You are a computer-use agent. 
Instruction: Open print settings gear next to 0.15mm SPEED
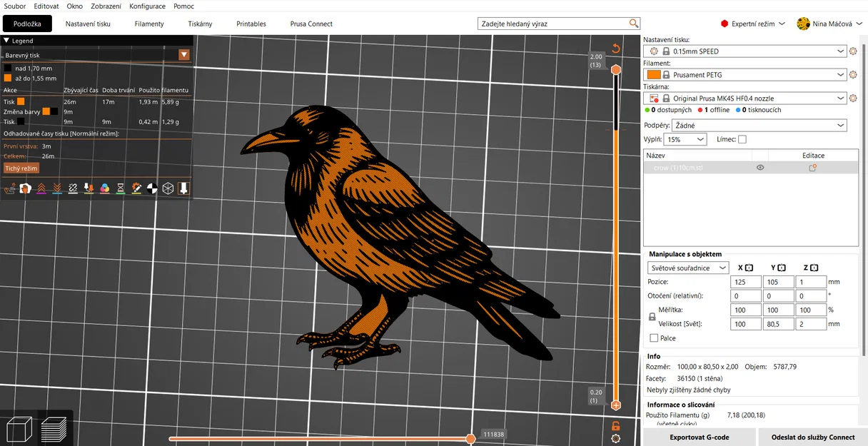pos(853,51)
